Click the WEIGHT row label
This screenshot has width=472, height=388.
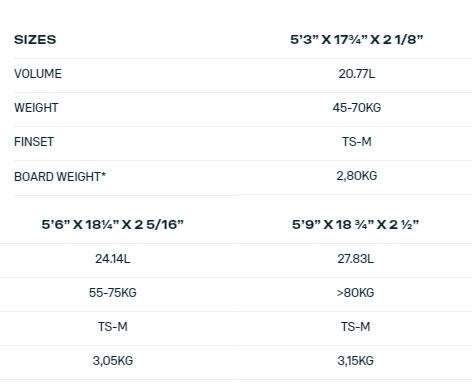pos(36,108)
